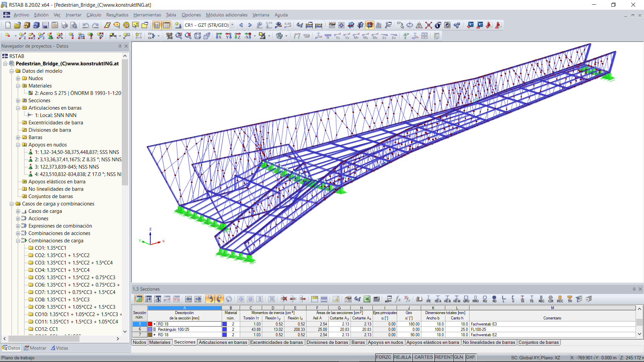
Task: Open the Cálculo menu
Action: [x=94, y=15]
